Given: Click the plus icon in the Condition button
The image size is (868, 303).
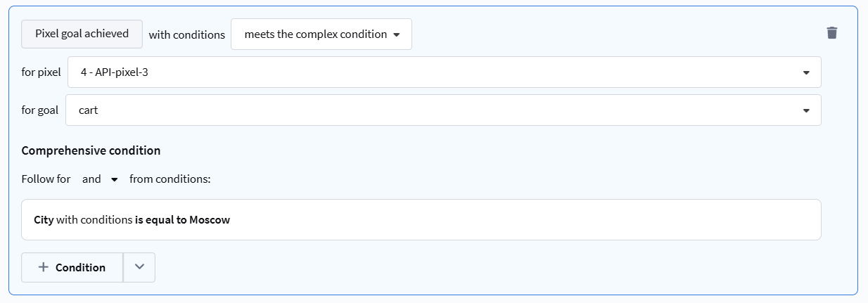Looking at the screenshot, I should 44,267.
